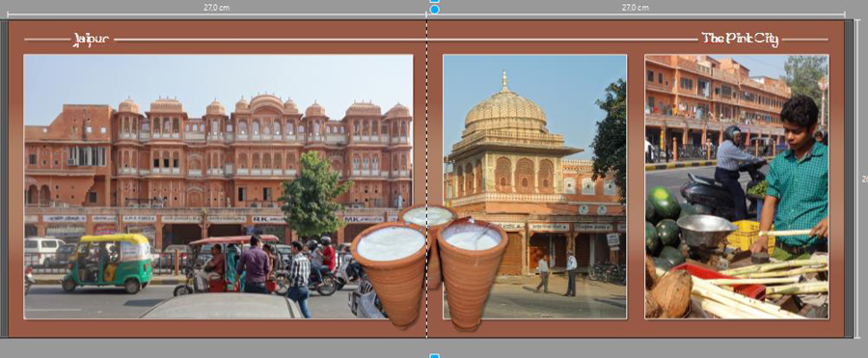Viewport: 868px width, 358px height.
Task: Select the sugarcane vendor photo
Action: pos(736,186)
